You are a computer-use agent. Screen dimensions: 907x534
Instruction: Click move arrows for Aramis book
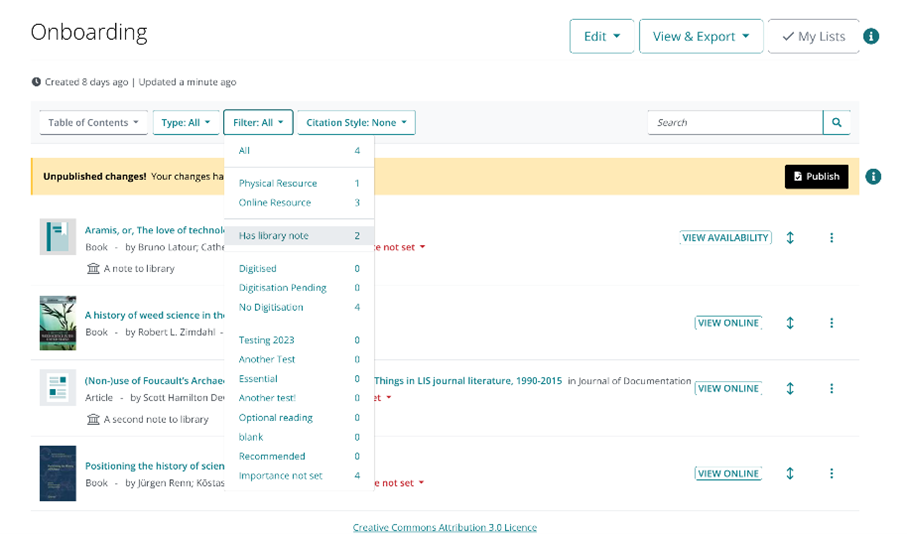click(790, 238)
